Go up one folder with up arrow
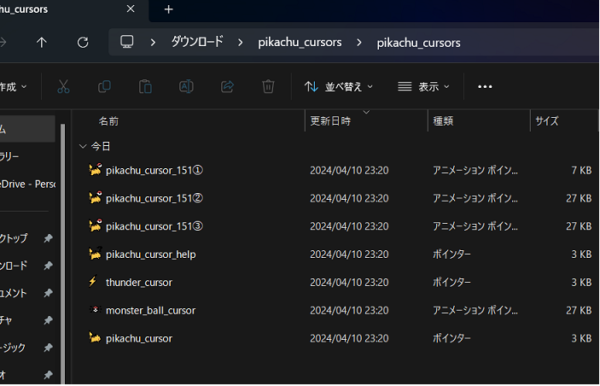This screenshot has height=386, width=600. [41, 42]
